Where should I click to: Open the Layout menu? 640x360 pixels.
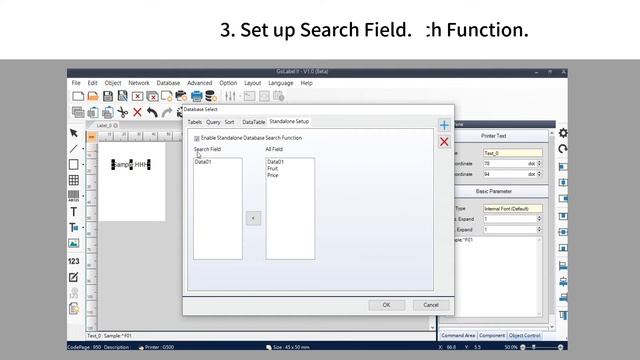click(x=253, y=83)
